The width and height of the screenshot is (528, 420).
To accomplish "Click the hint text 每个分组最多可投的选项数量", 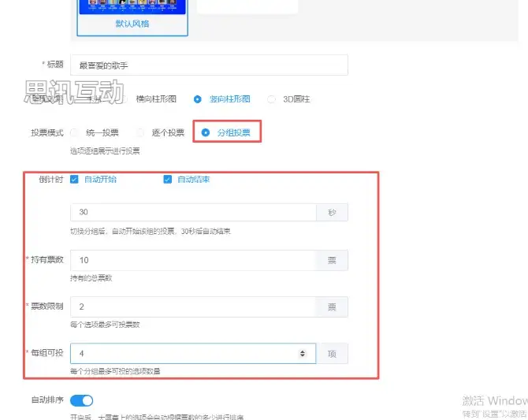I will (115, 371).
